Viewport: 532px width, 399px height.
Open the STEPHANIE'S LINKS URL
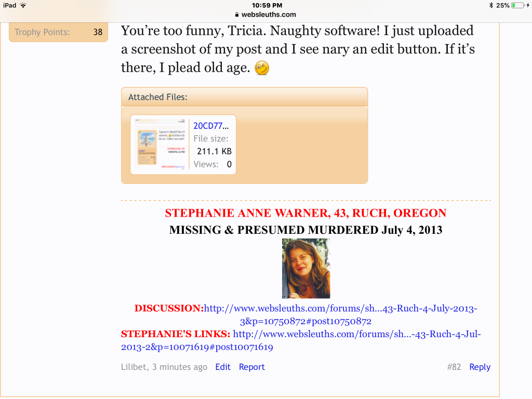pyautogui.click(x=356, y=334)
